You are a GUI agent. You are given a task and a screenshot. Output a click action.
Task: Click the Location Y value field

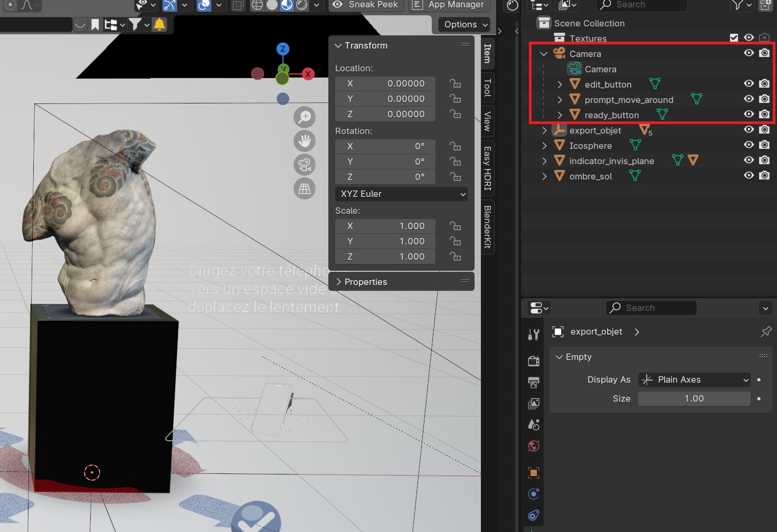(x=385, y=99)
